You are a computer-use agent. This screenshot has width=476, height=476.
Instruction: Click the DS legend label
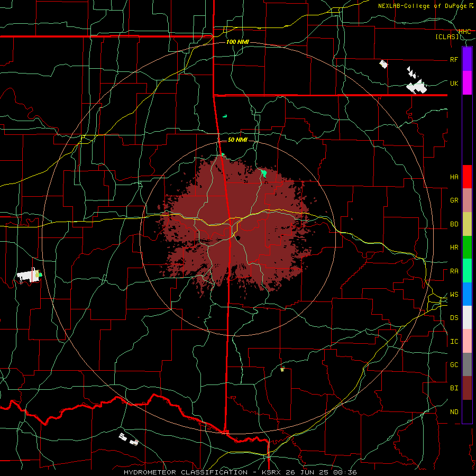coord(454,318)
